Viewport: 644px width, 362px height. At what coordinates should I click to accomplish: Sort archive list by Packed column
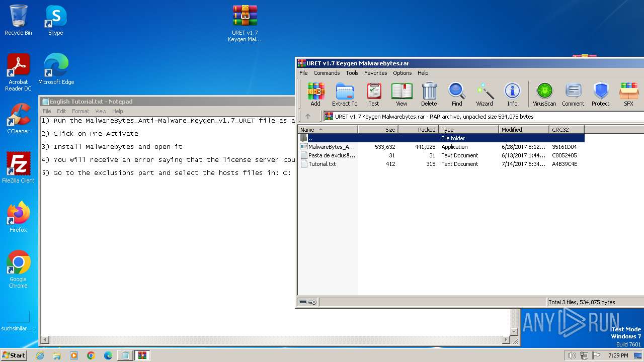coord(418,129)
